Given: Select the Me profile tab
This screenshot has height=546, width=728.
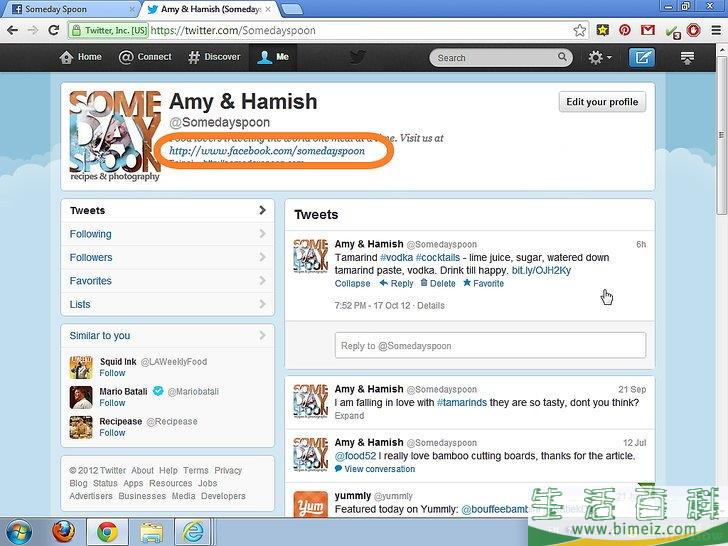Looking at the screenshot, I should point(273,57).
